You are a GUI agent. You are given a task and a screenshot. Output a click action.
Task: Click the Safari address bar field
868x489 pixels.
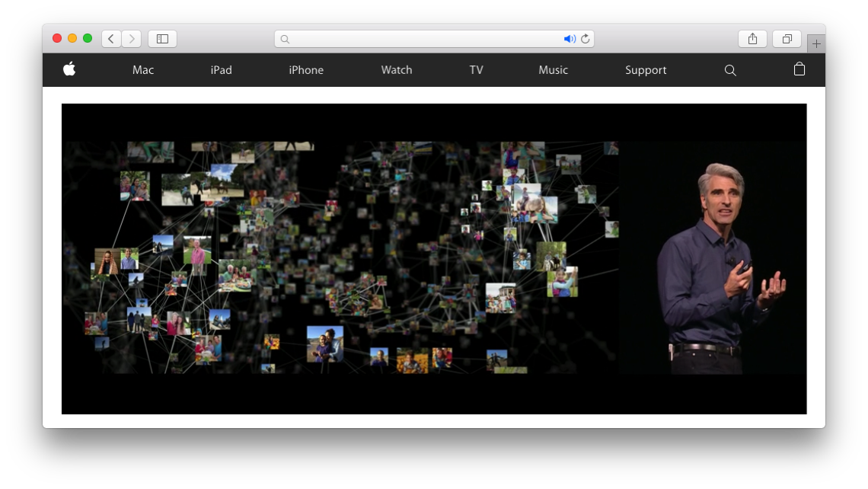coord(434,39)
